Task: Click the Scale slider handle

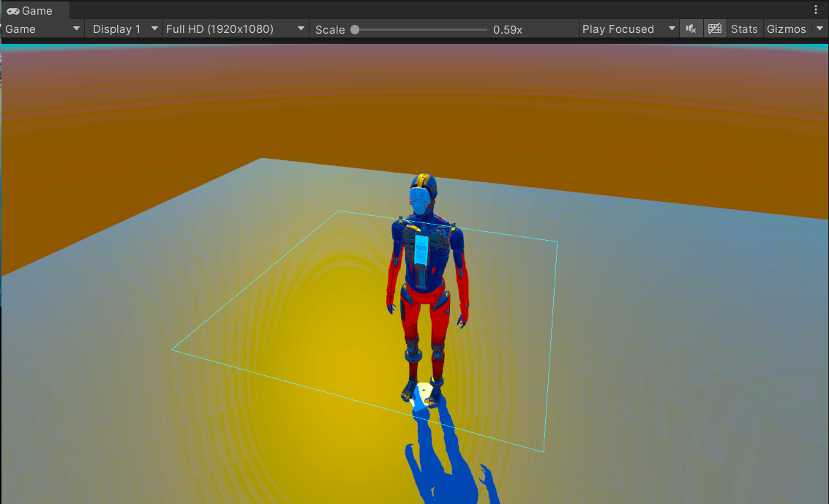Action: point(355,29)
